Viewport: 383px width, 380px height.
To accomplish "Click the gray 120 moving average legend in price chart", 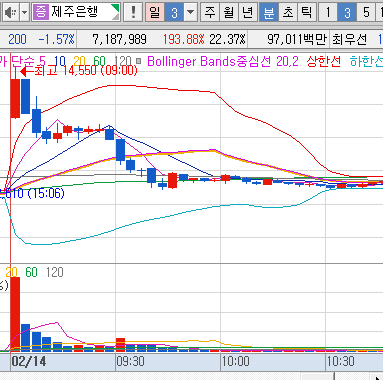I will [122, 61].
